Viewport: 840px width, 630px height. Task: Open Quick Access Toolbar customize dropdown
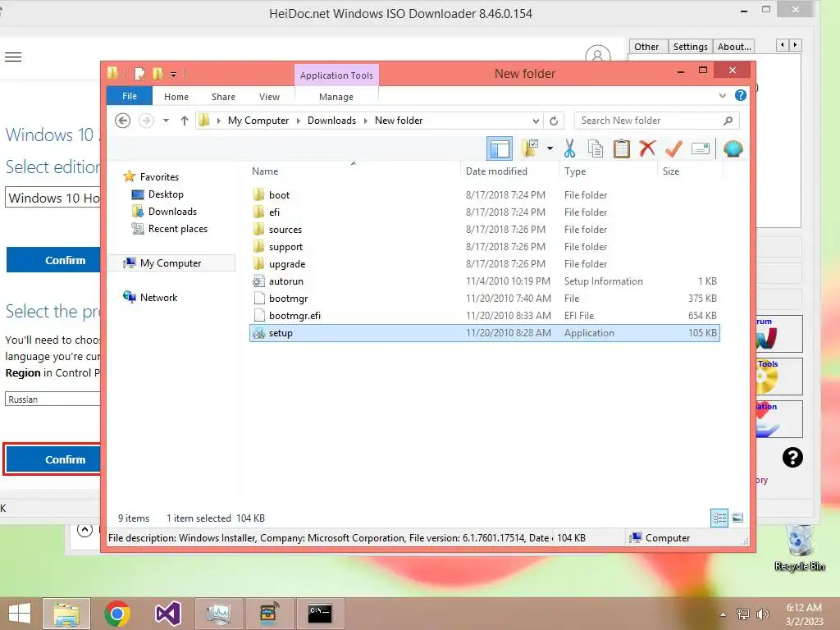(173, 74)
